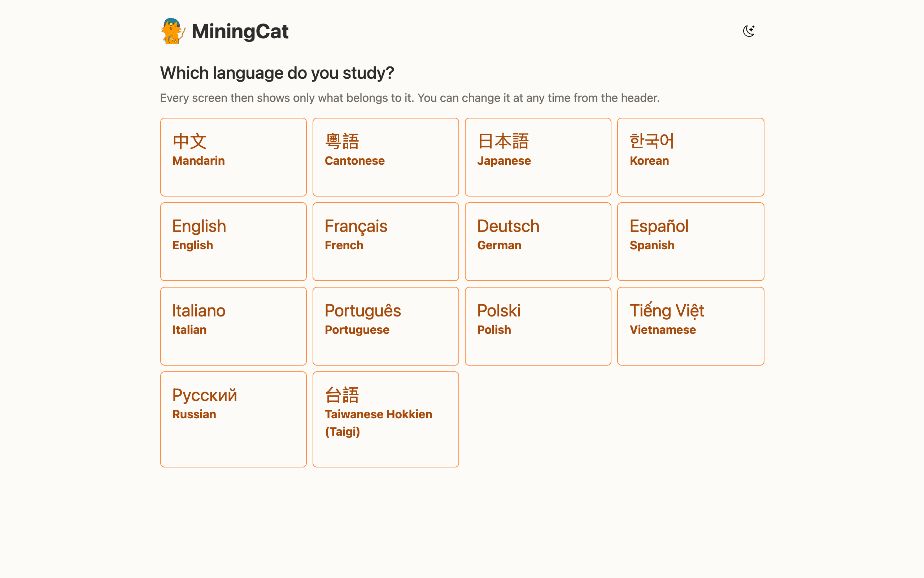Pick the French language card
The image size is (924, 578).
(x=385, y=242)
